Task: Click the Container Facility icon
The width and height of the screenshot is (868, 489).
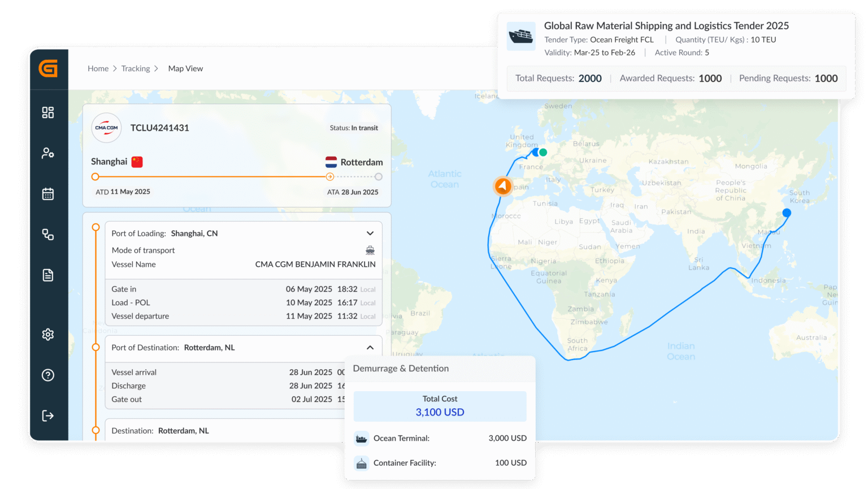Action: pos(361,462)
